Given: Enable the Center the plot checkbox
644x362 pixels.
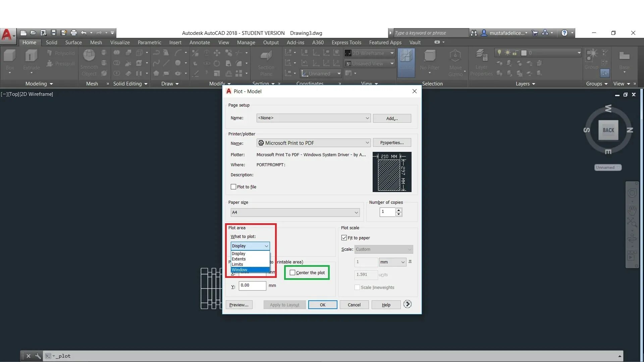Looking at the screenshot, I should 292,273.
